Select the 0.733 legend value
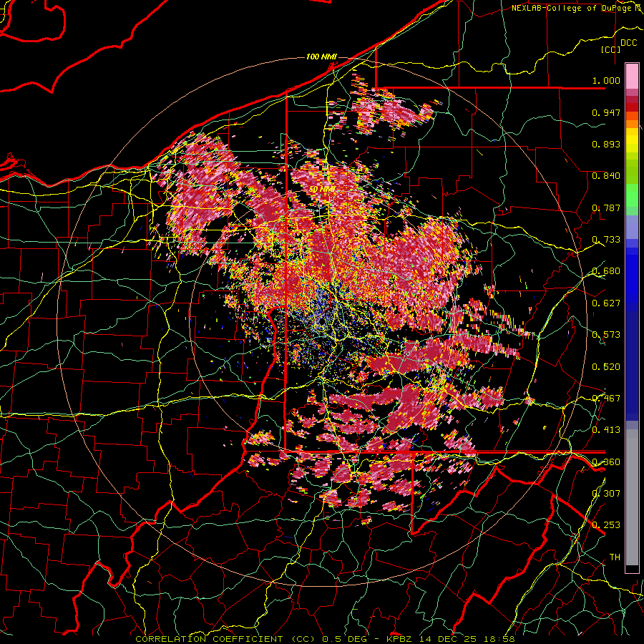644x644 pixels. (606, 240)
